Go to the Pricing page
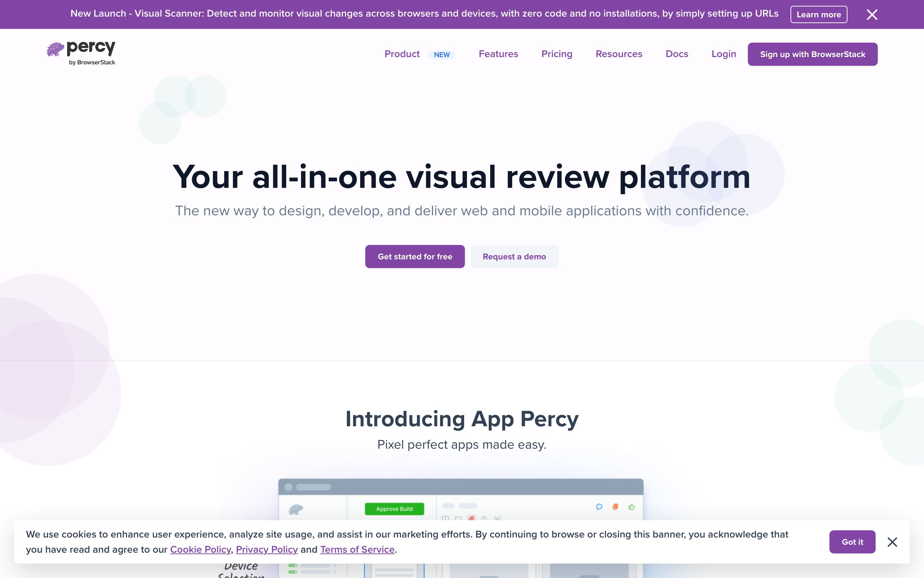 557,54
